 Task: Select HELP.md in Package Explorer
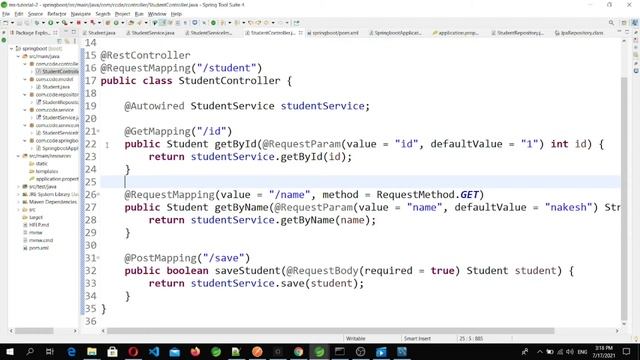[x=36, y=225]
